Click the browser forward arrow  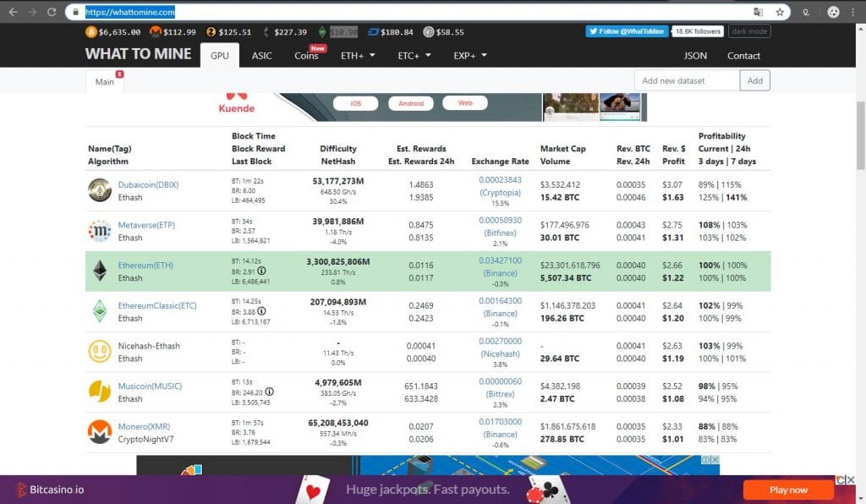click(33, 12)
